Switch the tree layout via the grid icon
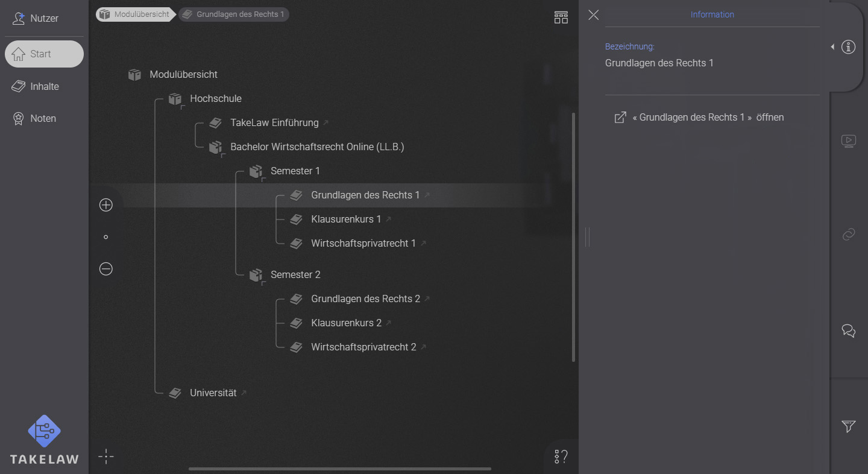 click(561, 17)
